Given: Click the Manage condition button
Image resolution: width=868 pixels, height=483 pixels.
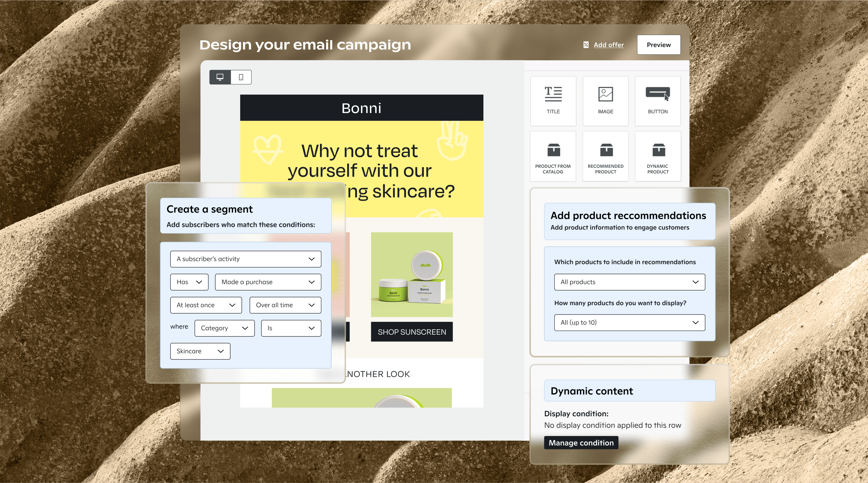Looking at the screenshot, I should [581, 443].
